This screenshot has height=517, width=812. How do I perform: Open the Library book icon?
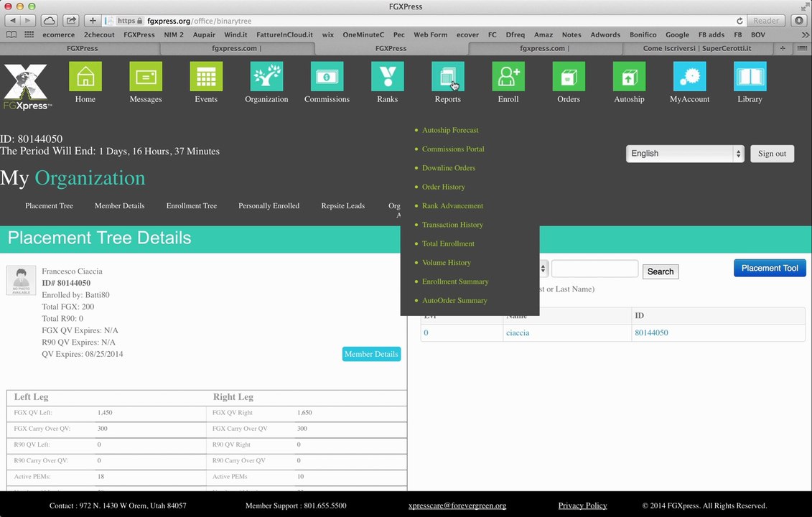(750, 77)
